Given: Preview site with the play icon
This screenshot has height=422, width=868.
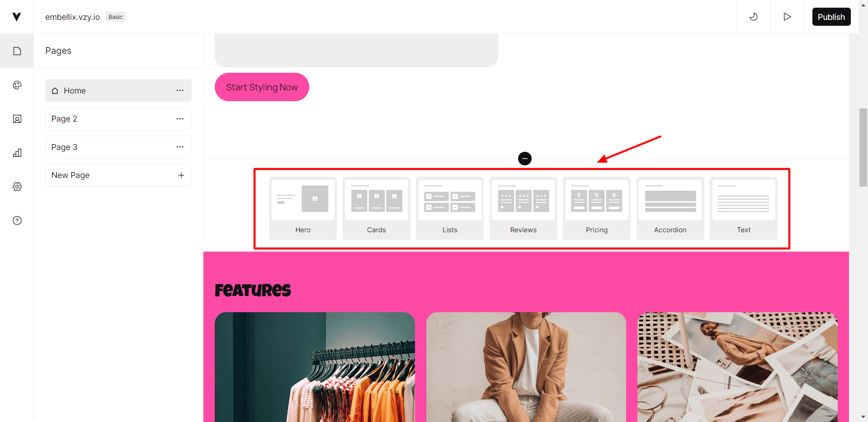Looking at the screenshot, I should (x=787, y=17).
